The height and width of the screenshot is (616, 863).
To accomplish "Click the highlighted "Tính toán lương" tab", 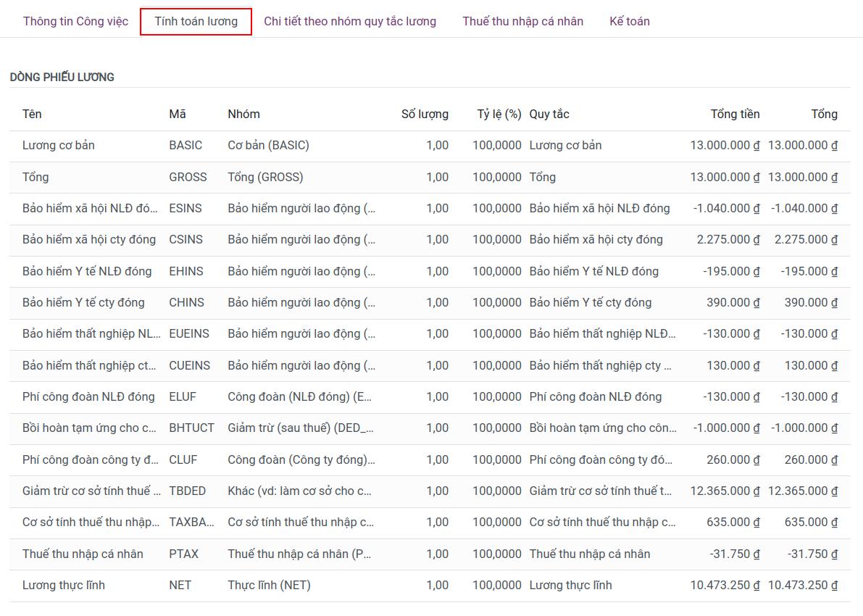I will pyautogui.click(x=196, y=21).
